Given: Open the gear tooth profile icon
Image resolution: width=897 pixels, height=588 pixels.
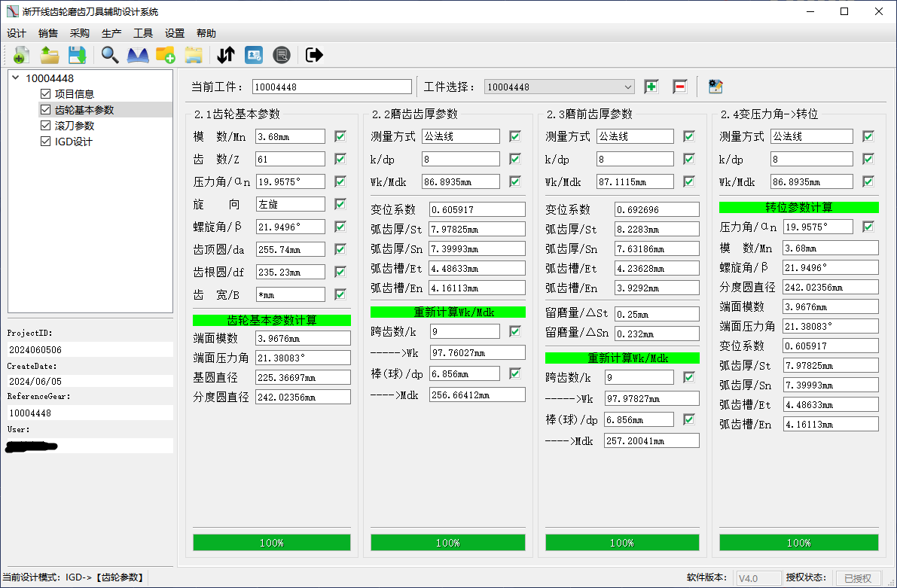Looking at the screenshot, I should point(138,55).
